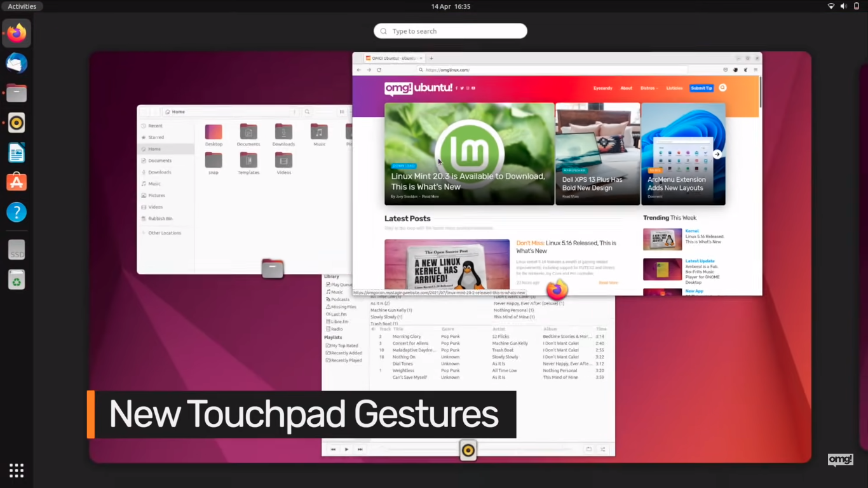Open Thunderbird mail from the dock

point(17,63)
